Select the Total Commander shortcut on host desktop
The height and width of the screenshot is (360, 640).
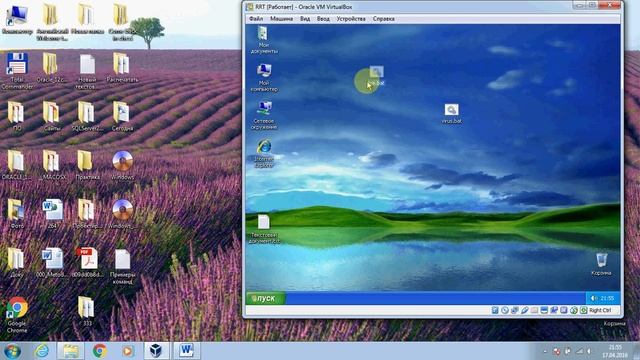pos(17,71)
